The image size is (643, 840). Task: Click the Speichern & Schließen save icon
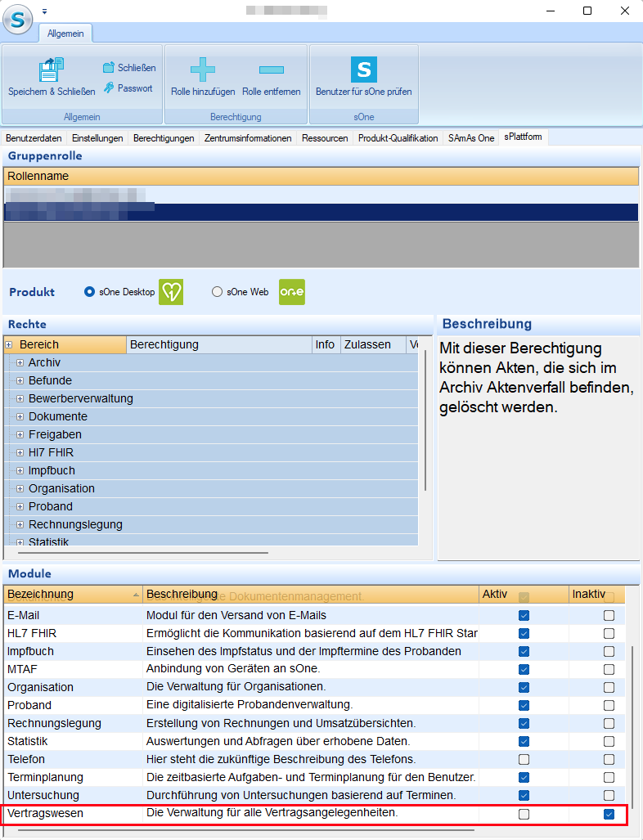tap(52, 70)
